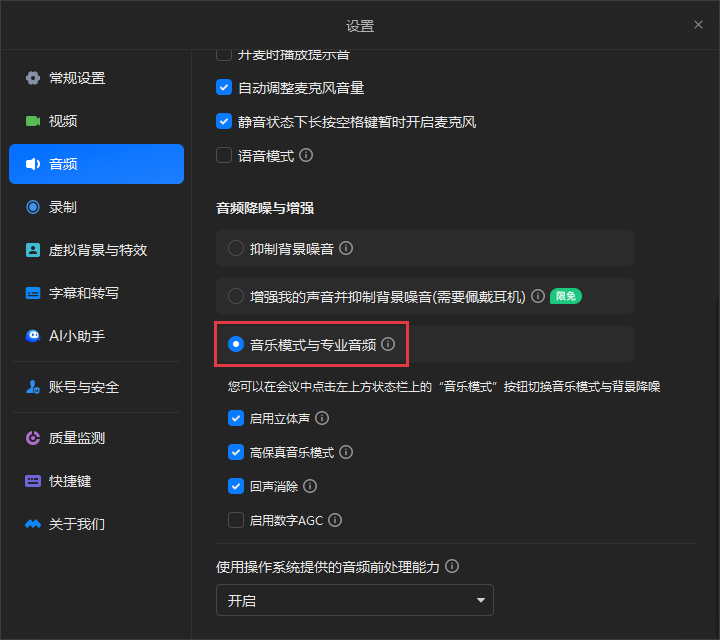Go to 虚拟背景与特效 tab
720x640 pixels.
[x=96, y=250]
